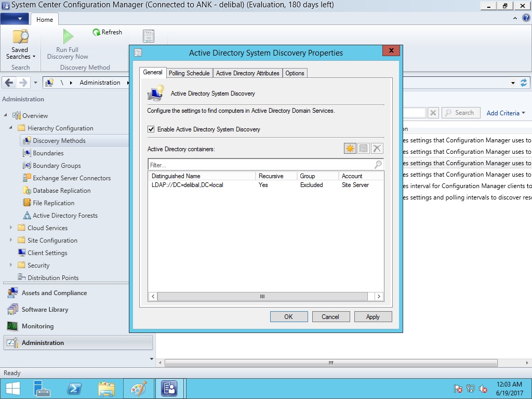Click the Paint palette taskbar icon
Screen dimensions: 532x399
pyautogui.click(x=138, y=389)
